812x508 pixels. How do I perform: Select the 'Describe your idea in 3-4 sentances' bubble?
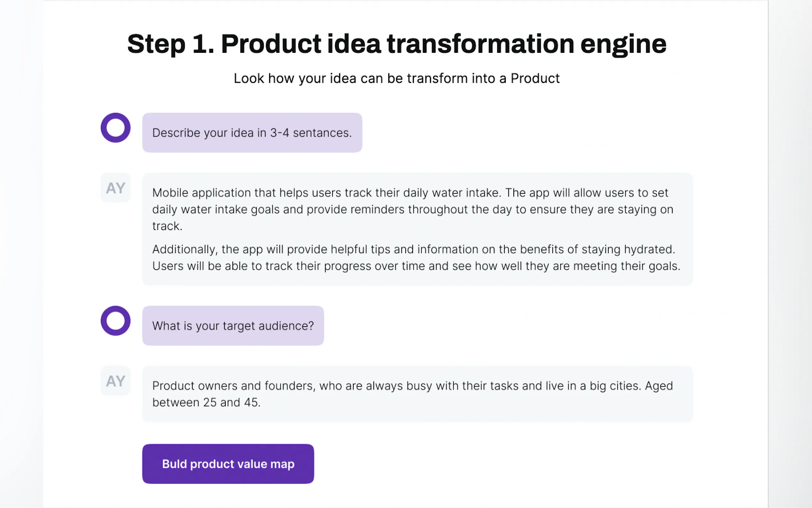(252, 133)
